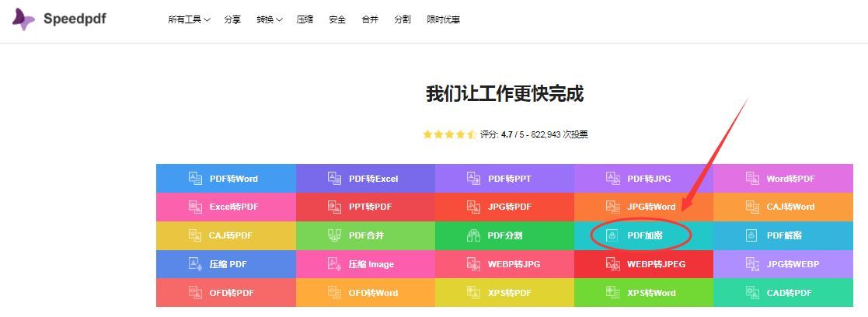This screenshot has height=317, width=868.
Task: Click the CAJ转Word tile icon
Action: (752, 207)
